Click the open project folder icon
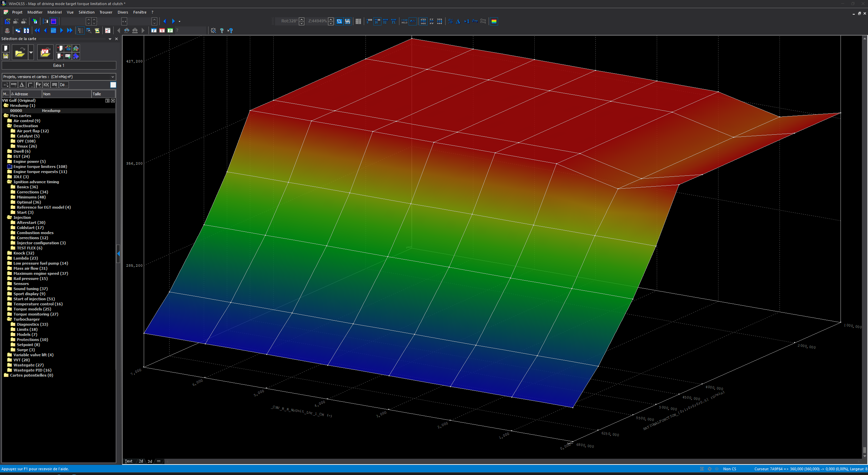Viewport: 868px width, 475px height. click(20, 53)
